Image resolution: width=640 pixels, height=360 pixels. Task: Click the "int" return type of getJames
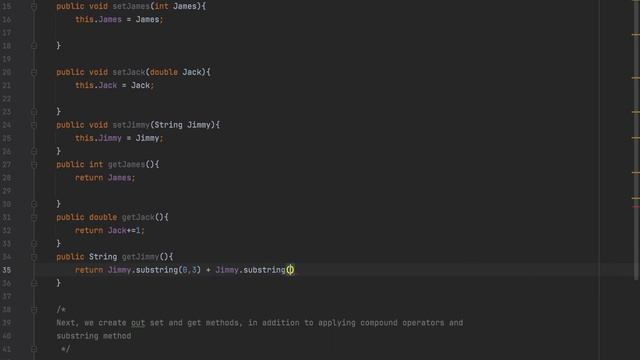click(96, 164)
